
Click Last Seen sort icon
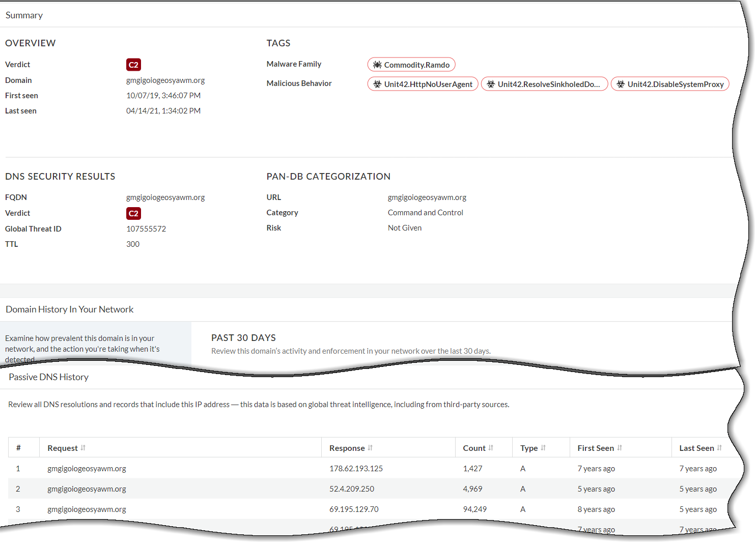point(719,448)
